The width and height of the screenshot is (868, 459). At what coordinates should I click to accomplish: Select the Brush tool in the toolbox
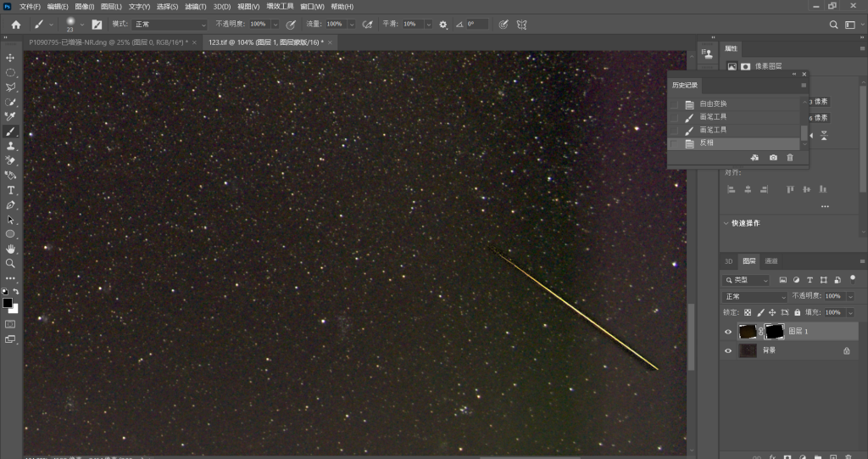10,132
